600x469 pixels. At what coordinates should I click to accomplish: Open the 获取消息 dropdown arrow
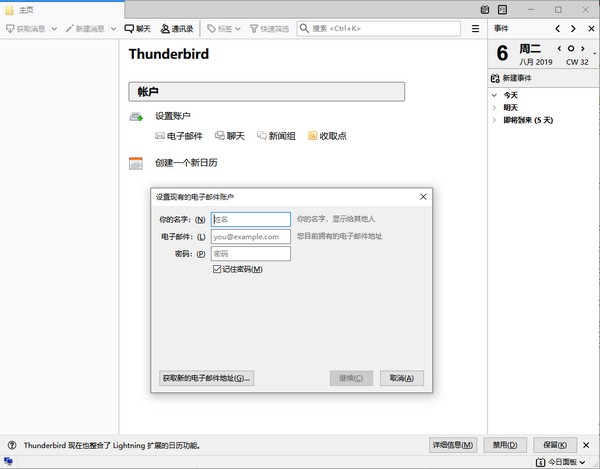click(x=54, y=29)
